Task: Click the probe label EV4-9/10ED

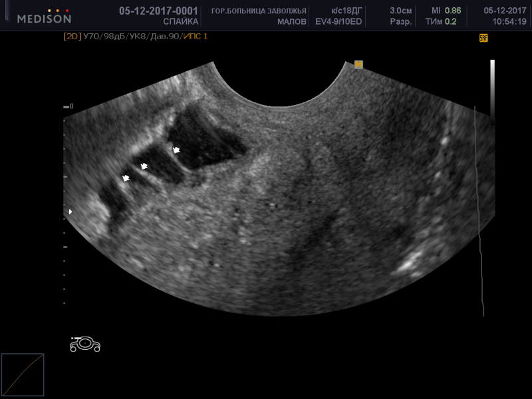Action: point(338,22)
